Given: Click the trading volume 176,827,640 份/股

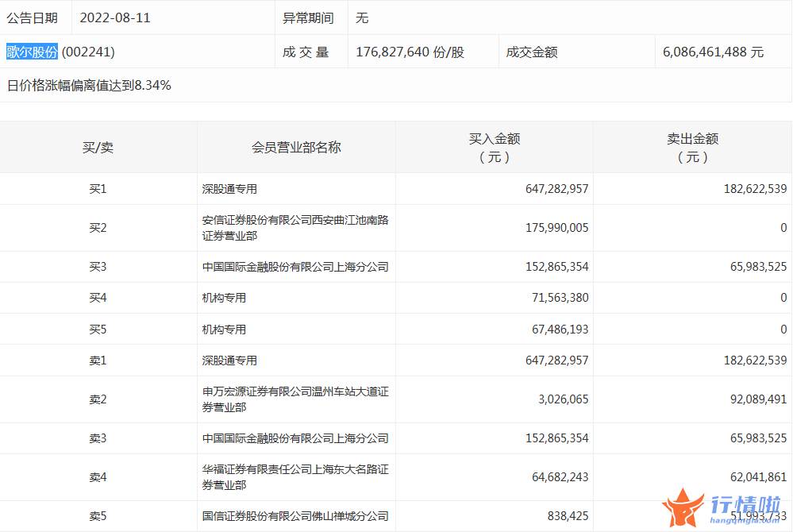Looking at the screenshot, I should tap(410, 52).
